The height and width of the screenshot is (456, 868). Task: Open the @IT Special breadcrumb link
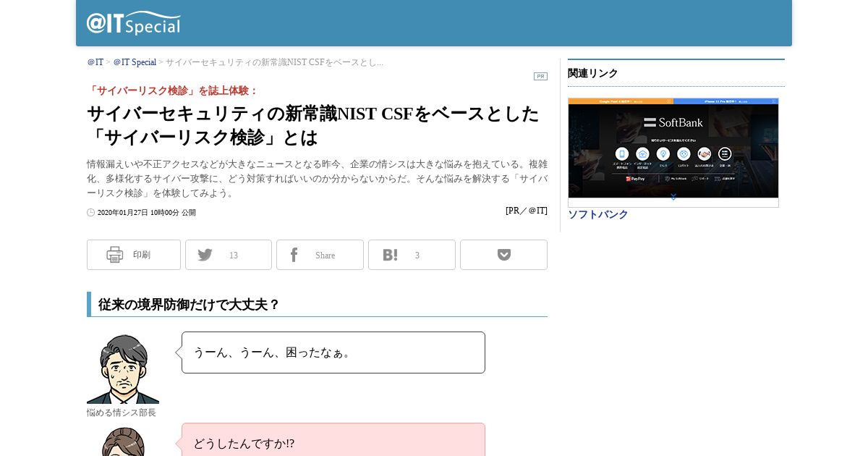pos(135,62)
